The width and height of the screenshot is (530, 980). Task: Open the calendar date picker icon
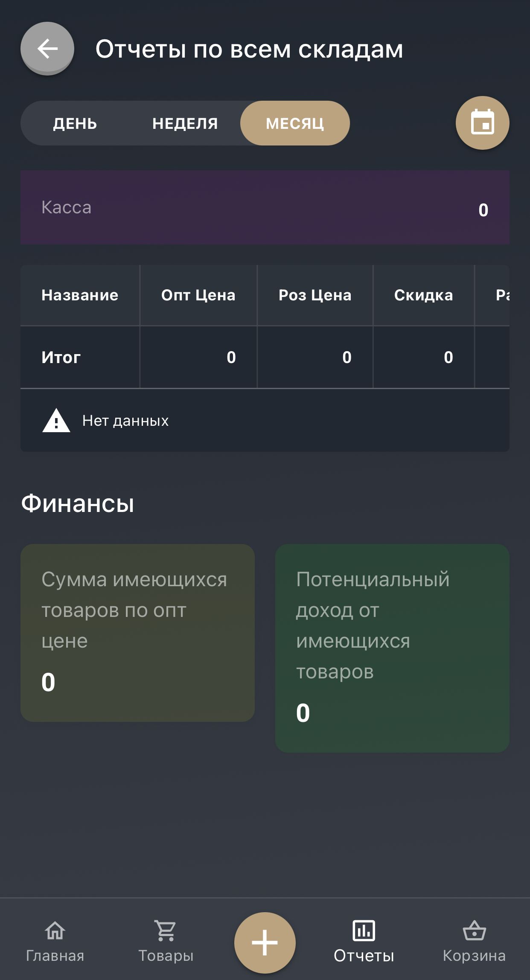(481, 123)
